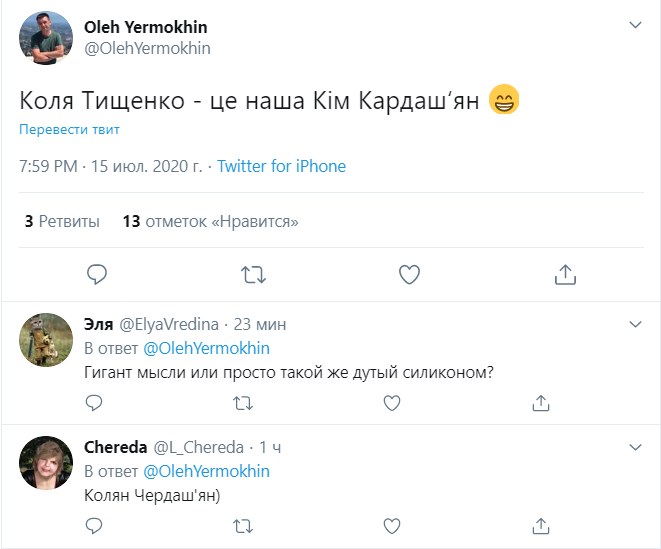Share the main tweet

point(564,273)
